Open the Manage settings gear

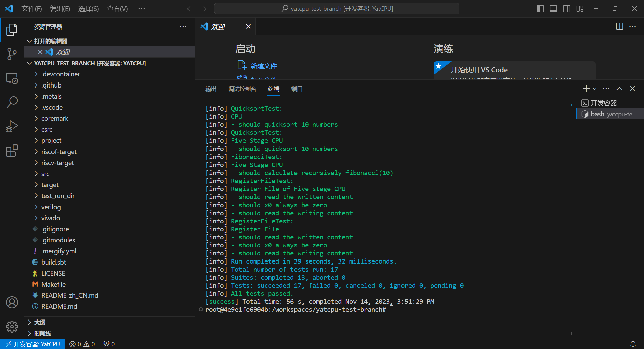coord(12,326)
